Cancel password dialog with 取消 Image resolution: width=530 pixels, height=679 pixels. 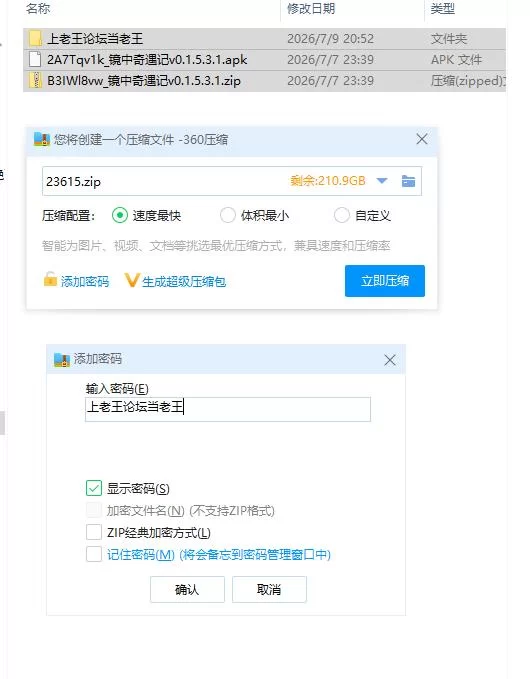269,589
